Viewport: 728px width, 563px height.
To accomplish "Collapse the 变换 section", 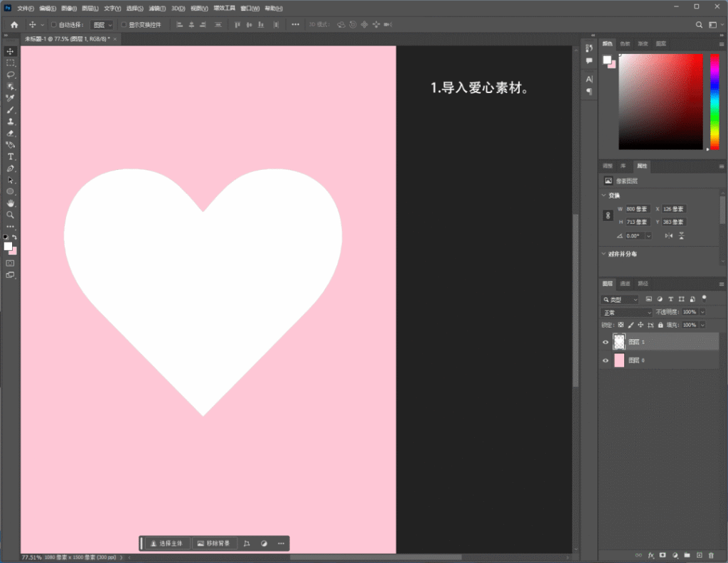I will tap(604, 195).
